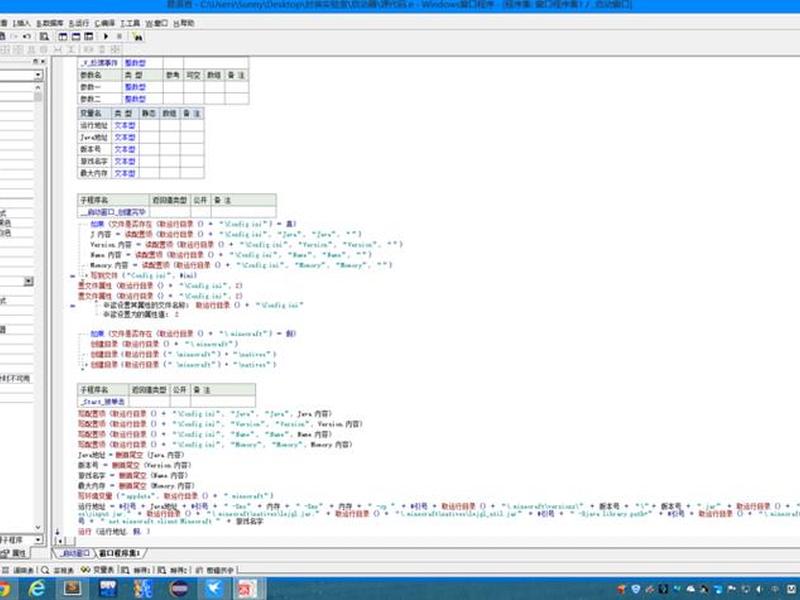Click the blue bird icon in taskbar
This screenshot has height=600, width=800.
(x=214, y=589)
